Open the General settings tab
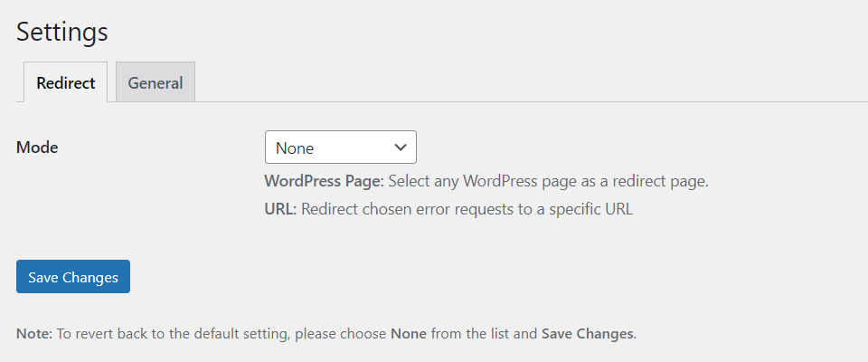868x362 pixels. pyautogui.click(x=156, y=82)
